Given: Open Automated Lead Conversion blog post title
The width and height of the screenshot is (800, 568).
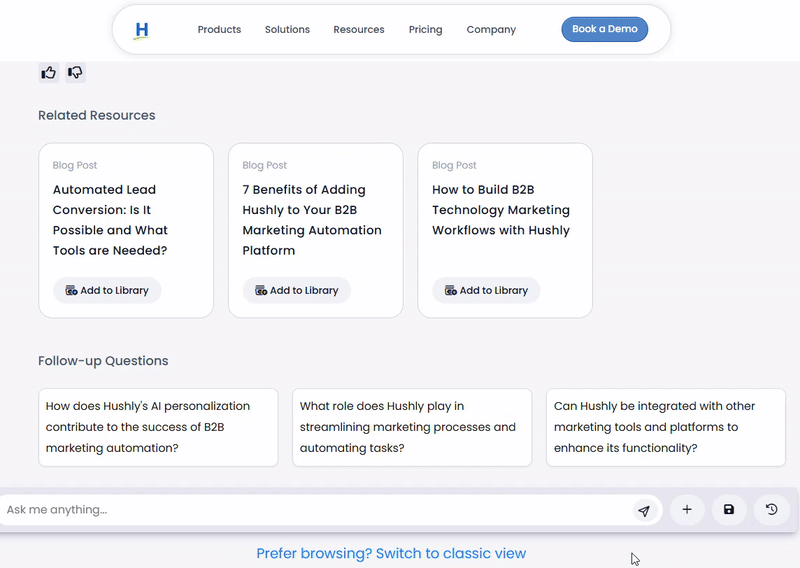Looking at the screenshot, I should click(110, 220).
